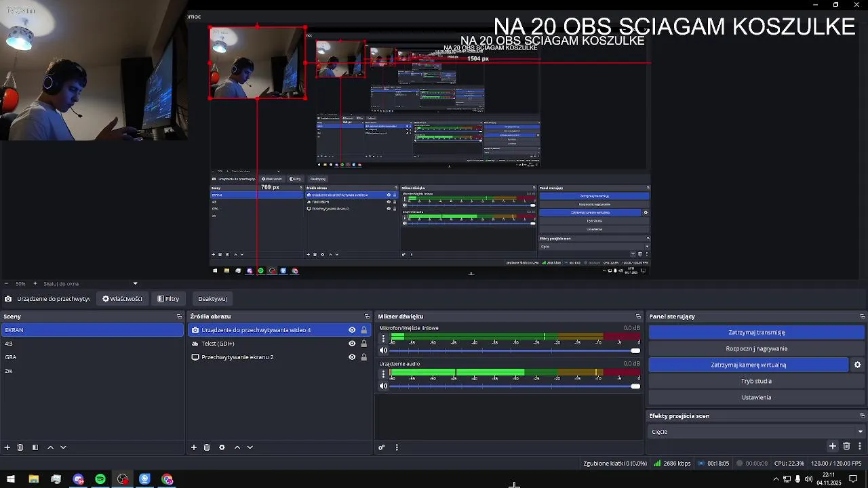The image size is (868, 488).
Task: Mute Urządzenie audio speaker icon
Action: click(383, 386)
